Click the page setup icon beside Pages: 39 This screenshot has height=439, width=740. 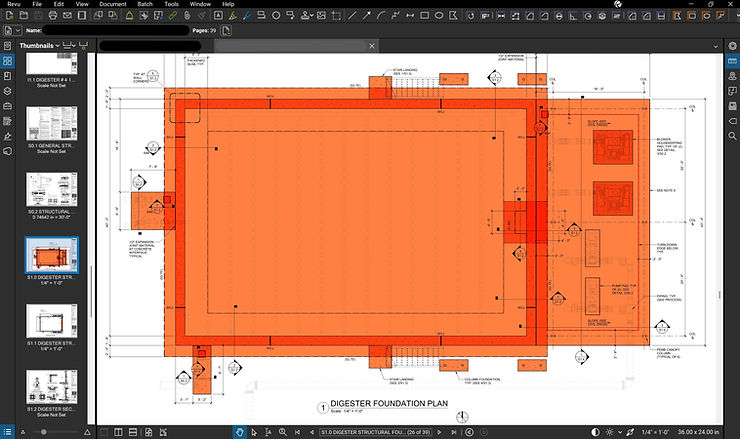(226, 30)
